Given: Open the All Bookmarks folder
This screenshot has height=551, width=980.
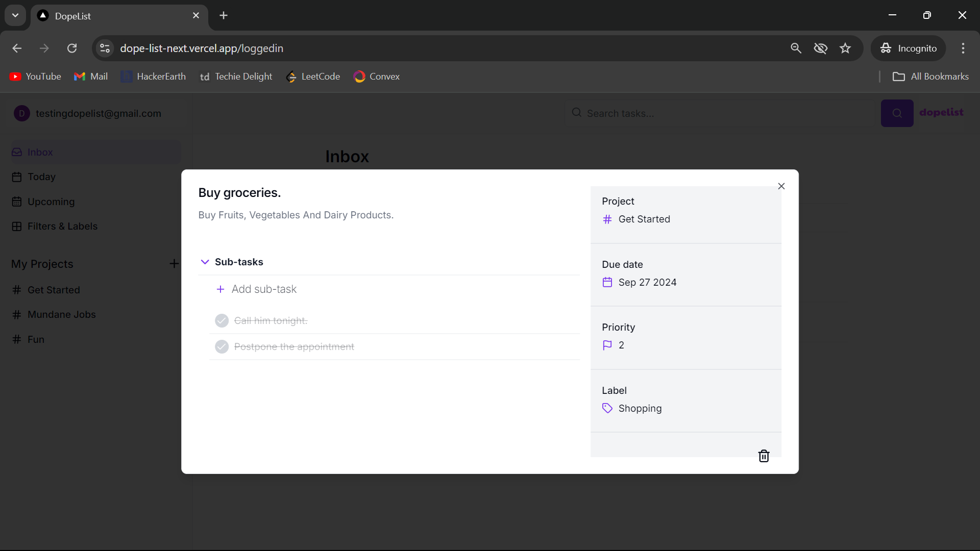Looking at the screenshot, I should coord(930,77).
